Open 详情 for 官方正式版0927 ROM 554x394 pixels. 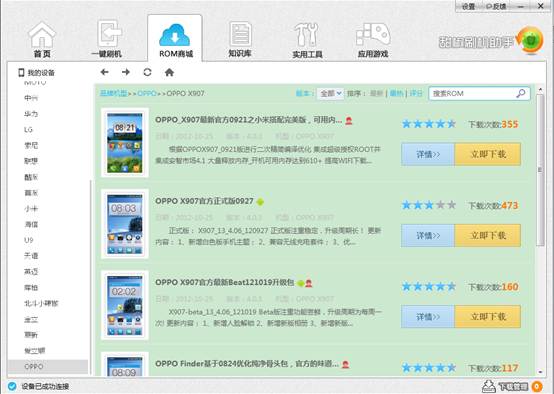click(428, 235)
